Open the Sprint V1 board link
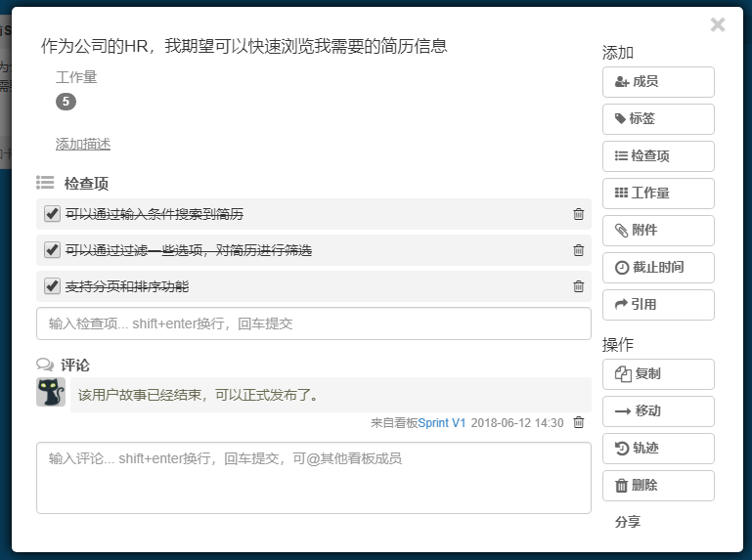Viewport: 752px width, 560px height. tap(442, 423)
